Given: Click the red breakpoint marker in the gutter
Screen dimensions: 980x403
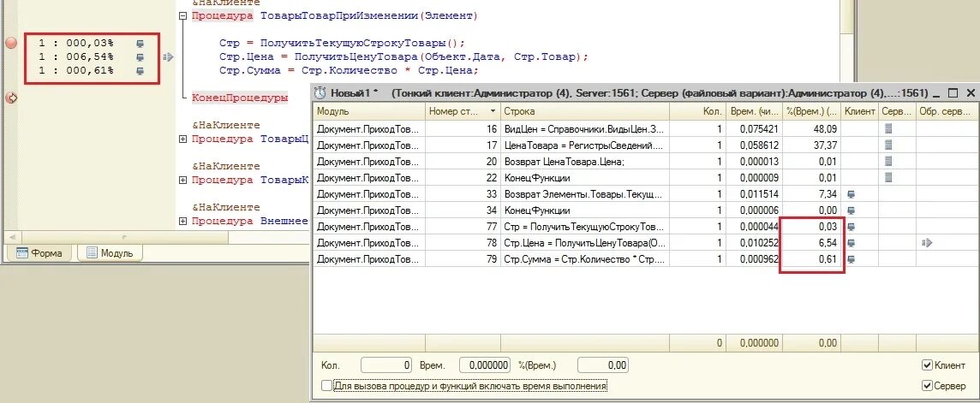Looking at the screenshot, I should (10, 43).
